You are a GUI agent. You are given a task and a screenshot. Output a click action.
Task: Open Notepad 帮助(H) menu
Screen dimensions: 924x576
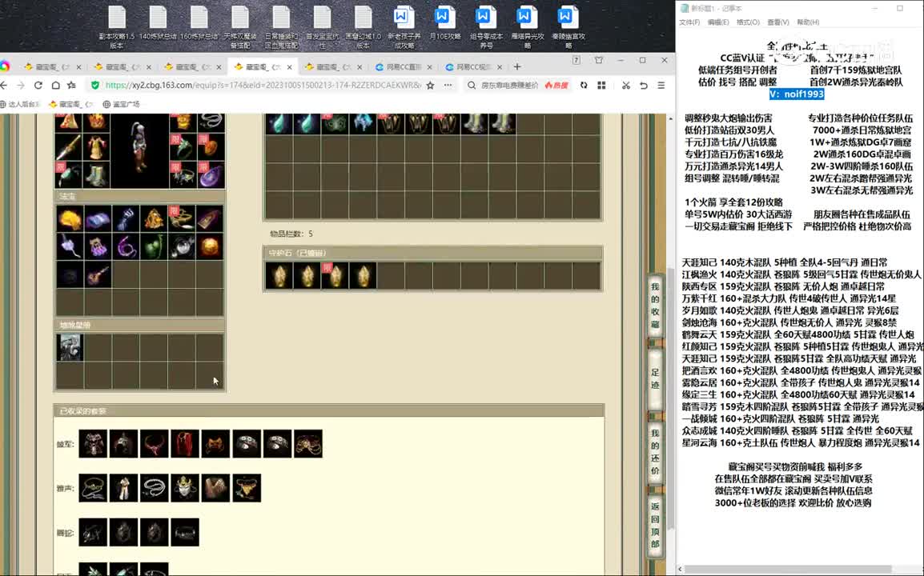[808, 22]
